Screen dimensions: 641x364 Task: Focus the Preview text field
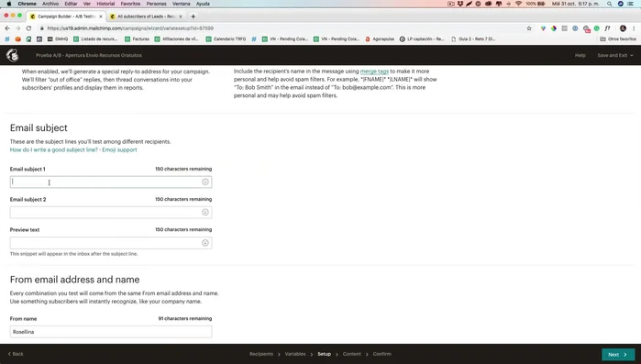(x=111, y=243)
